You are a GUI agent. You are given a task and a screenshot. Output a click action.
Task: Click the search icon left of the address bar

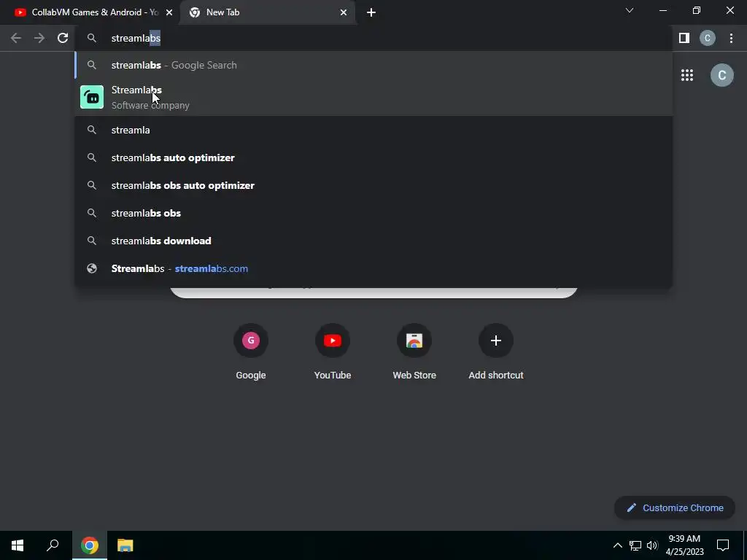[92, 38]
